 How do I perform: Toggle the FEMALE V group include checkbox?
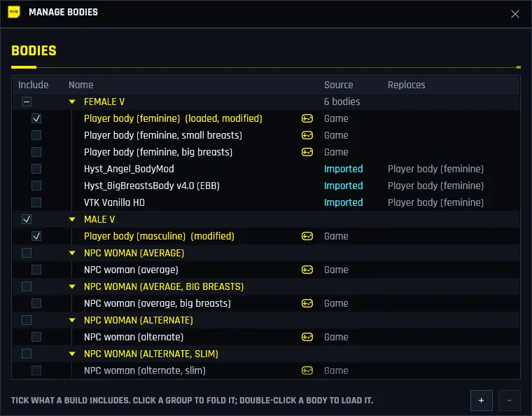(x=27, y=102)
